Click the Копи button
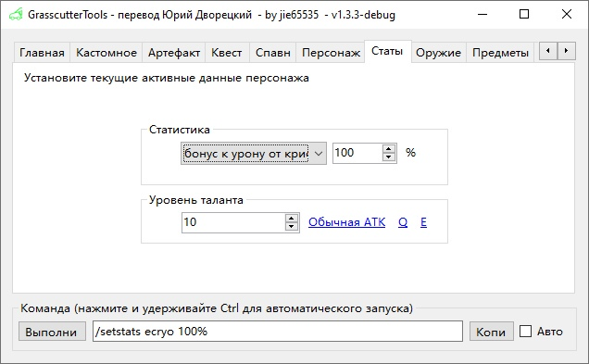The width and height of the screenshot is (589, 364). pyautogui.click(x=492, y=332)
